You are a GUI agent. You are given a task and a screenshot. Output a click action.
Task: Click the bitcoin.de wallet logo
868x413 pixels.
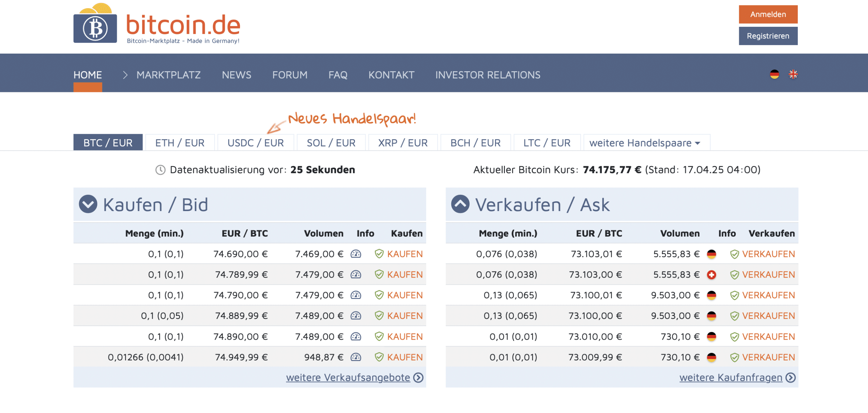(95, 23)
